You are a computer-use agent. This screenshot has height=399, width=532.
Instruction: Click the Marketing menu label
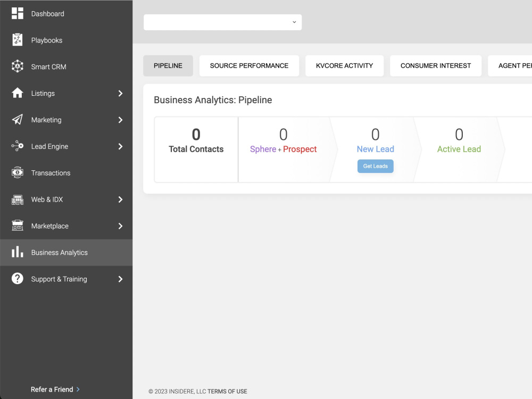point(46,120)
